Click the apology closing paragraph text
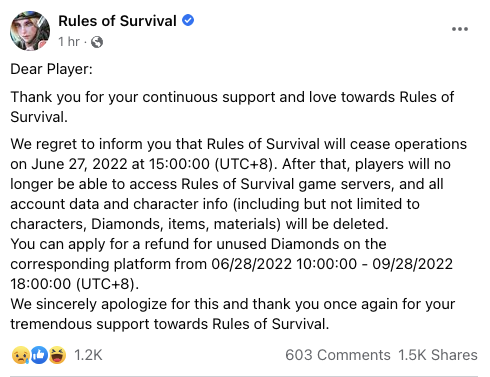The width and height of the screenshot is (490, 377). (x=233, y=314)
